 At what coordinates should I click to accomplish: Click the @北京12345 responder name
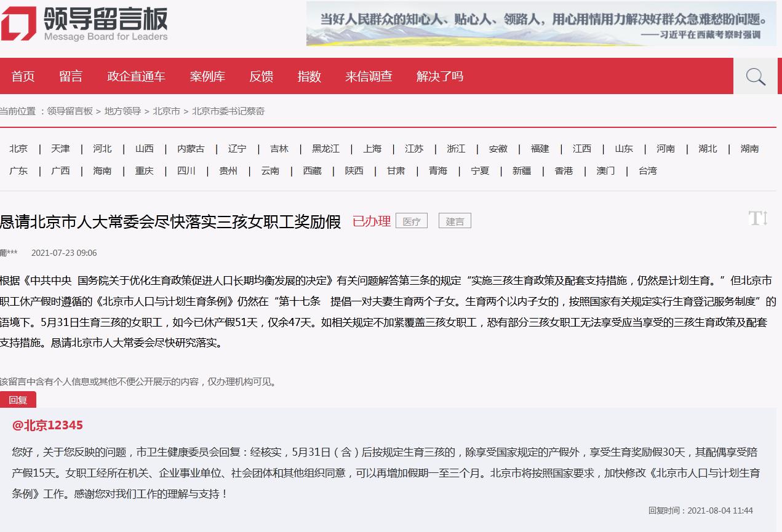pos(47,426)
